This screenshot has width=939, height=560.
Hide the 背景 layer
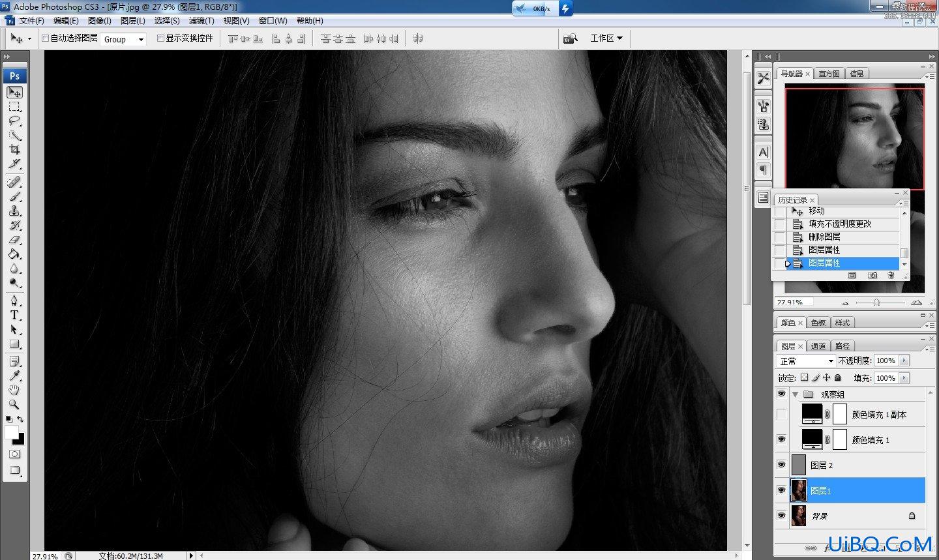click(x=781, y=516)
